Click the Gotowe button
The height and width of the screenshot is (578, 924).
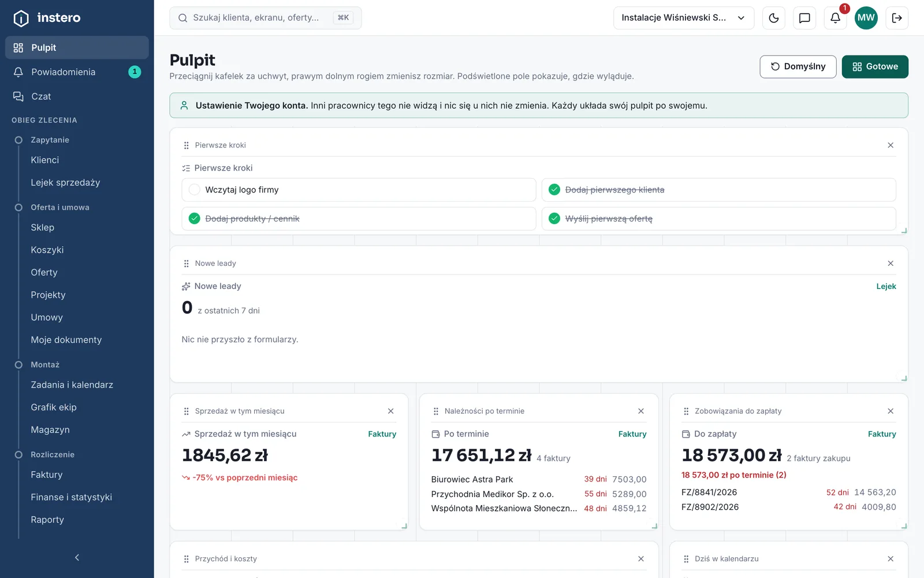coord(875,66)
